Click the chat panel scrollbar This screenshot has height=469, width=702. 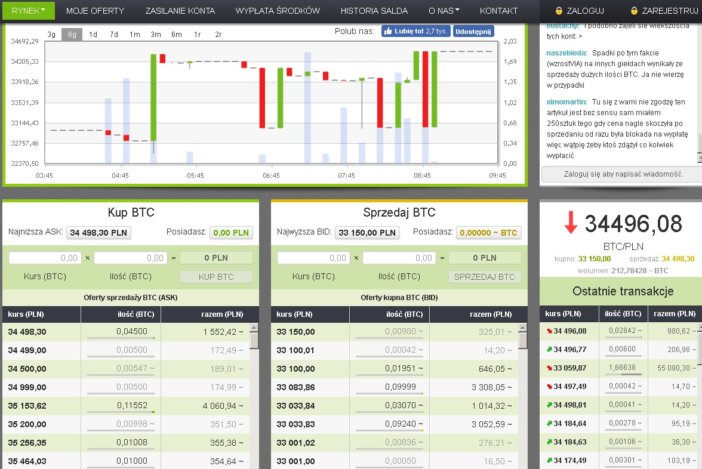coord(700,94)
